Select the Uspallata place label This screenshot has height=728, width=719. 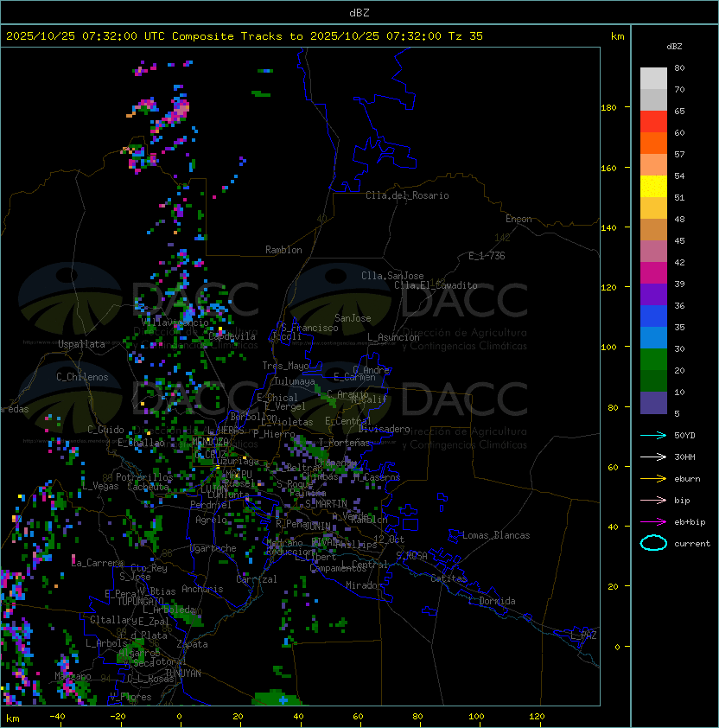pyautogui.click(x=81, y=344)
